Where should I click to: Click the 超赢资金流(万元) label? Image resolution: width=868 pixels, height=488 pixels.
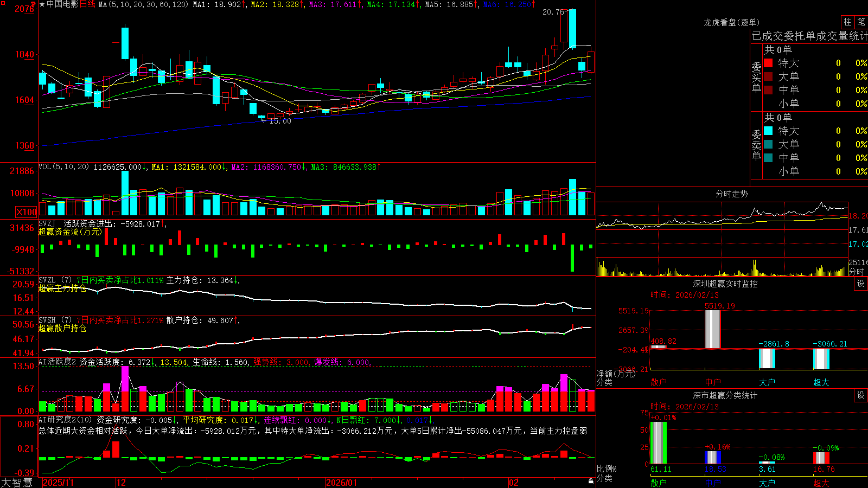[x=70, y=232]
